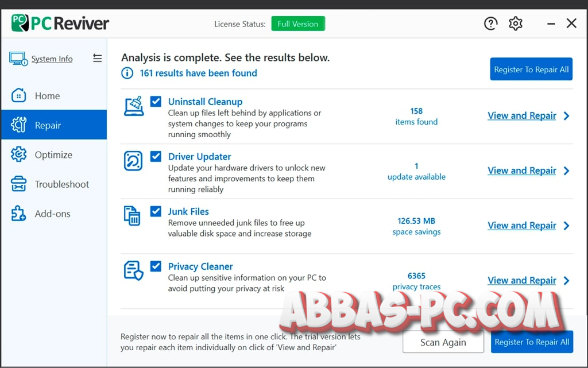Screen dimensions: 588x368
Task: Disable the Junk Files checkbox
Action: (156, 211)
